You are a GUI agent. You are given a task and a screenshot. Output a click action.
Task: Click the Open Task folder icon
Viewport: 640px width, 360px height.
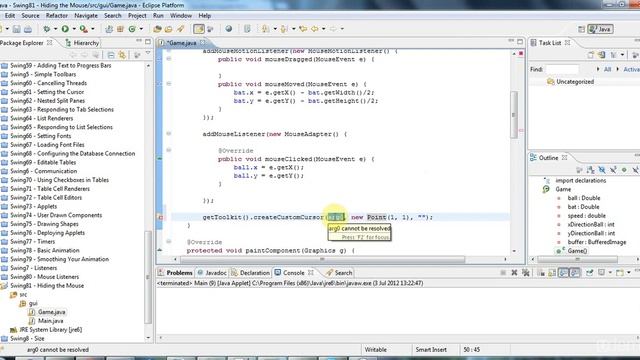tap(169, 29)
